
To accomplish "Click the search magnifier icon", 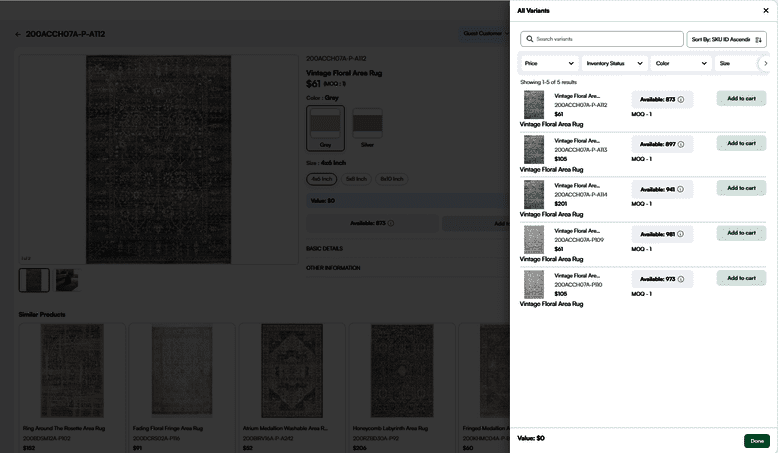I will (x=529, y=39).
